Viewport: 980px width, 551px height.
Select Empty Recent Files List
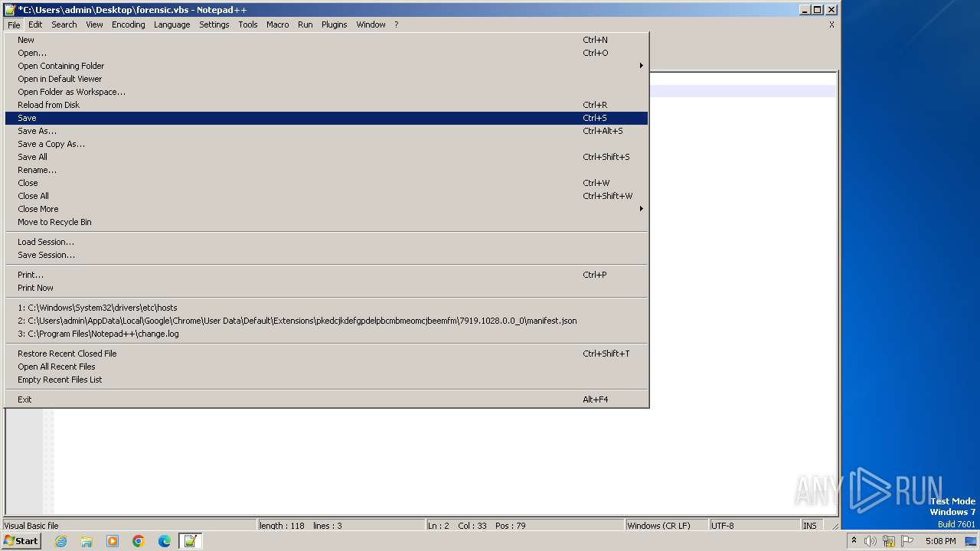[326, 380]
